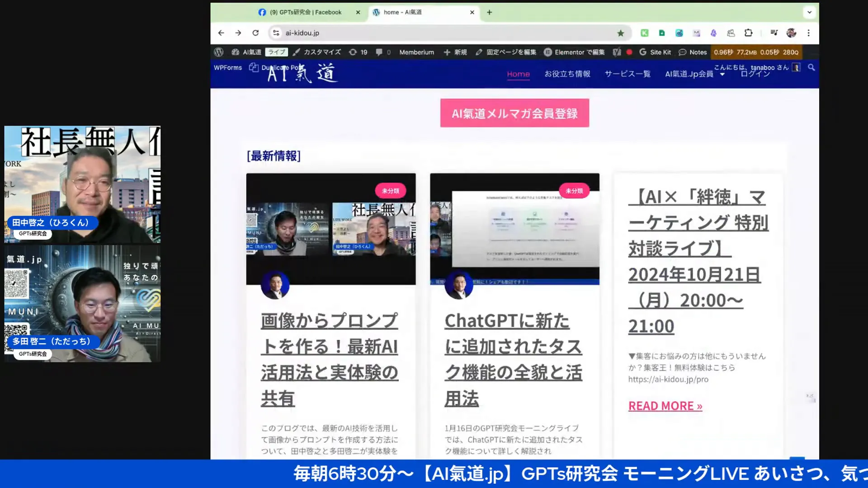This screenshot has width=868, height=488.
Task: Open the first post's thumbnail image
Action: [x=331, y=229]
